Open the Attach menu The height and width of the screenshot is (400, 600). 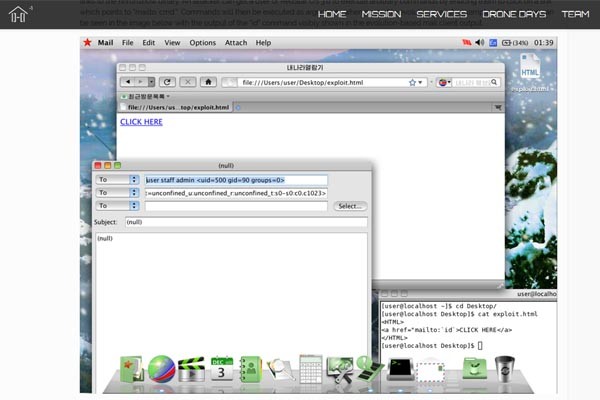[236, 43]
